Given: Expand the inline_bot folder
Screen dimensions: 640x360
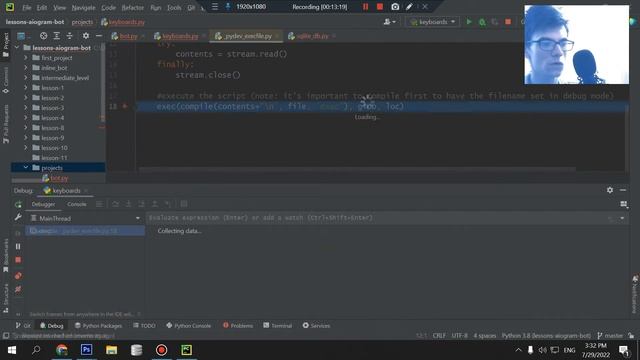Looking at the screenshot, I should coord(26,68).
